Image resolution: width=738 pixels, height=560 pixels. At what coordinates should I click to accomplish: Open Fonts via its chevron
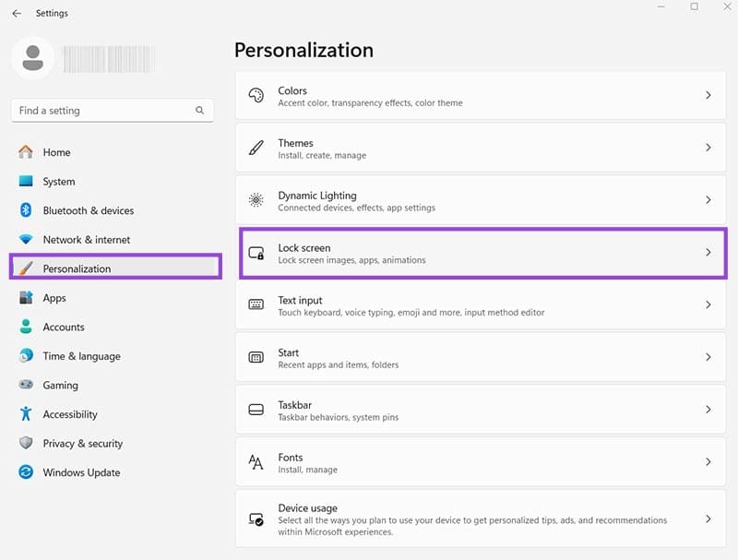point(708,462)
